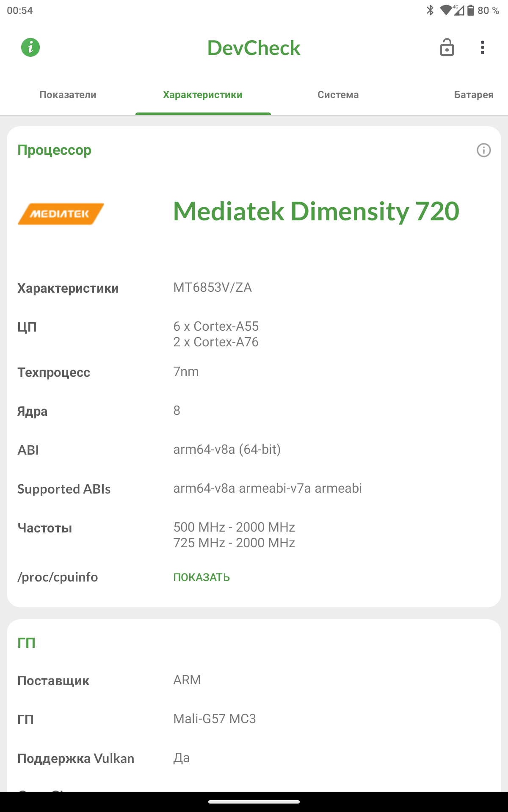The width and height of the screenshot is (508, 812).
Task: Tap the MT6853V/ZA value
Action: 213,288
